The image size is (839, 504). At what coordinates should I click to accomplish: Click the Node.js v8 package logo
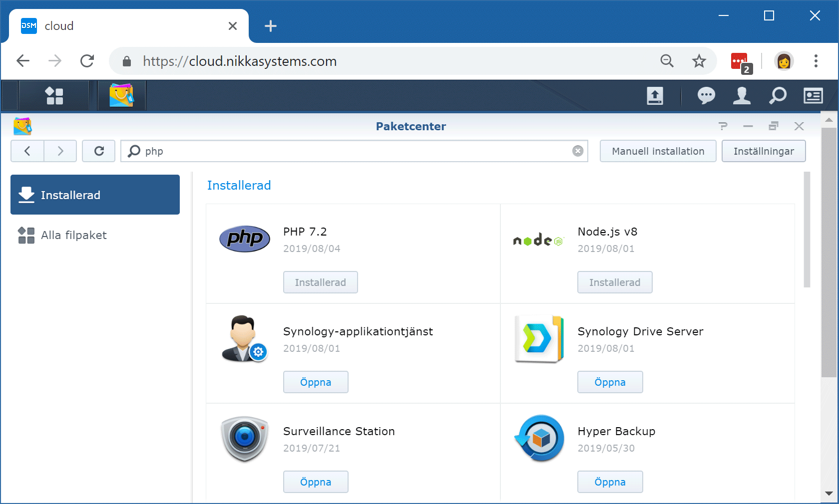(538, 241)
